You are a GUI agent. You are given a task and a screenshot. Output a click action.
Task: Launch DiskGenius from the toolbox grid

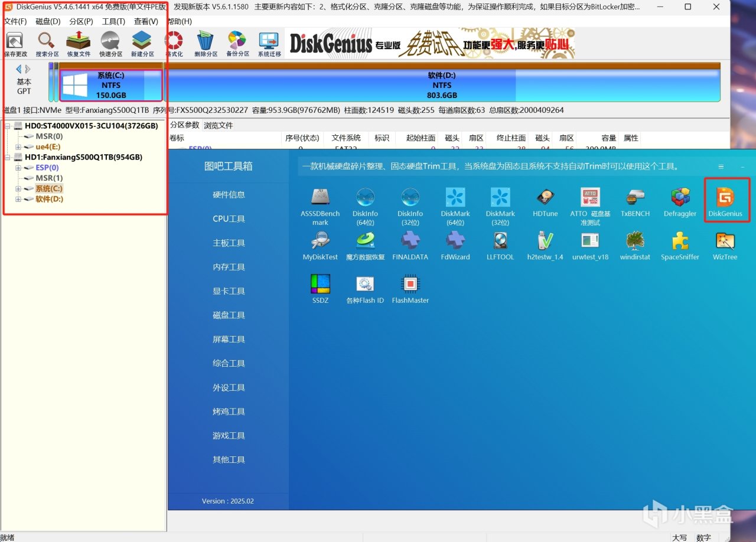pos(725,203)
